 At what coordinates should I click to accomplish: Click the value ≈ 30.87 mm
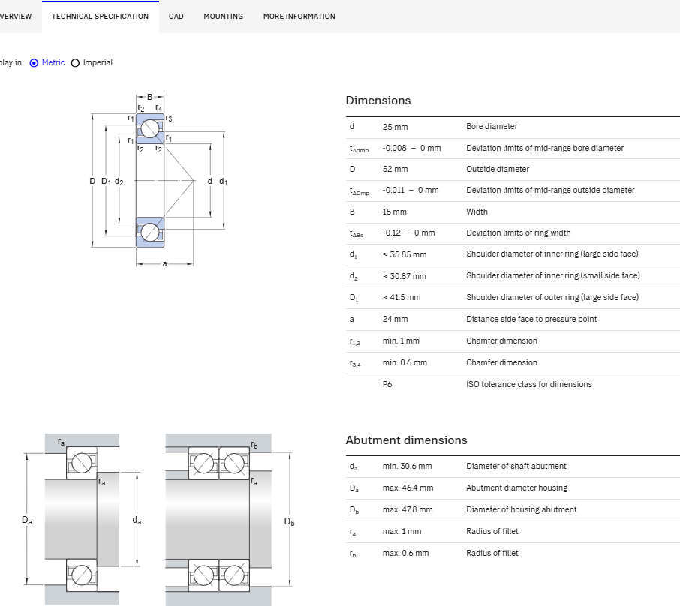(405, 276)
